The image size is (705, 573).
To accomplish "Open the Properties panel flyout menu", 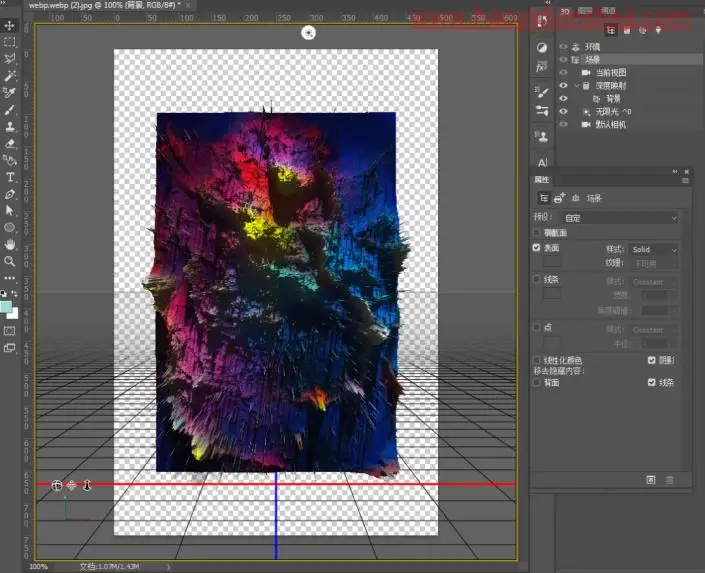I will 685,180.
